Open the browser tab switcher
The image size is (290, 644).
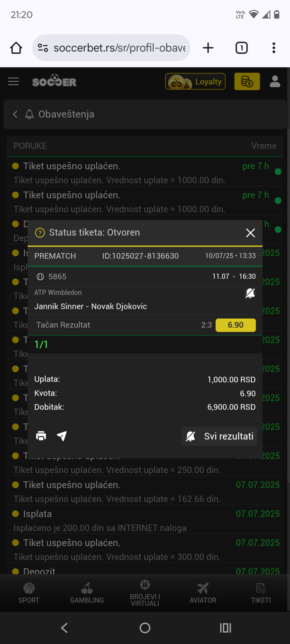tap(241, 48)
